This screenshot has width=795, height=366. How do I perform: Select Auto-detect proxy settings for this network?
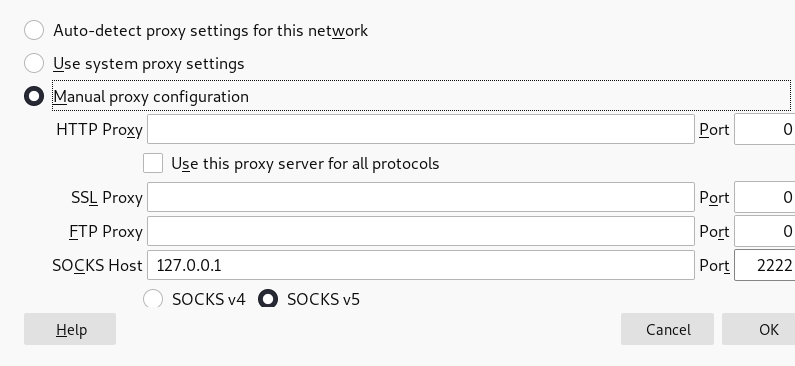tap(34, 30)
